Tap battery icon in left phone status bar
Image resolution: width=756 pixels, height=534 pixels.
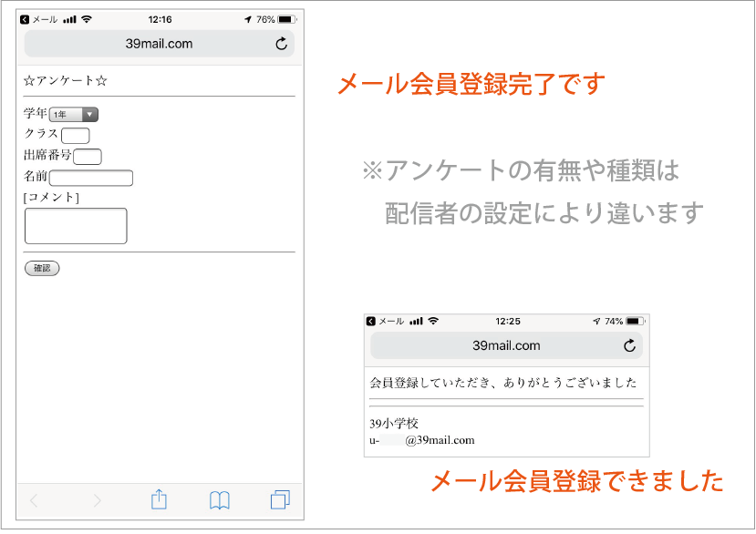tap(286, 19)
